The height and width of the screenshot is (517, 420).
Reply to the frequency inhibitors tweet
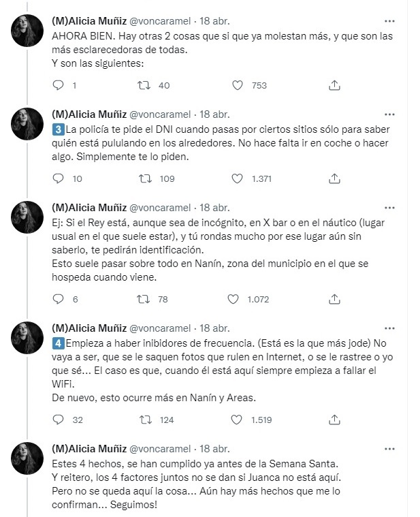pyautogui.click(x=59, y=420)
